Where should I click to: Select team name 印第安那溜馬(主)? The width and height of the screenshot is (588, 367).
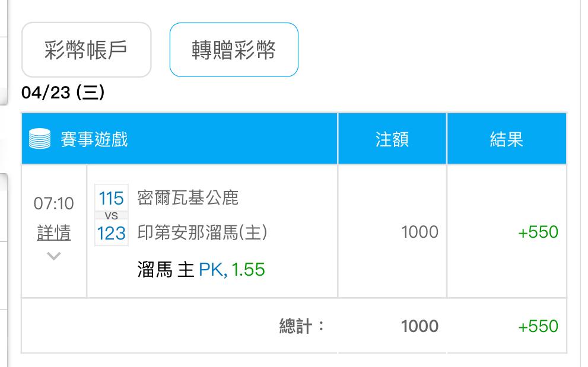(202, 232)
